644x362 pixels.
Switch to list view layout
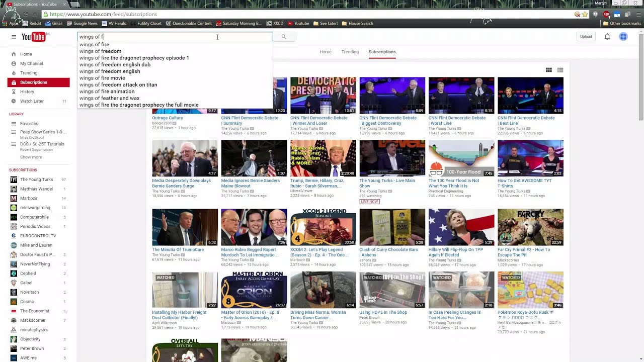[x=560, y=70]
